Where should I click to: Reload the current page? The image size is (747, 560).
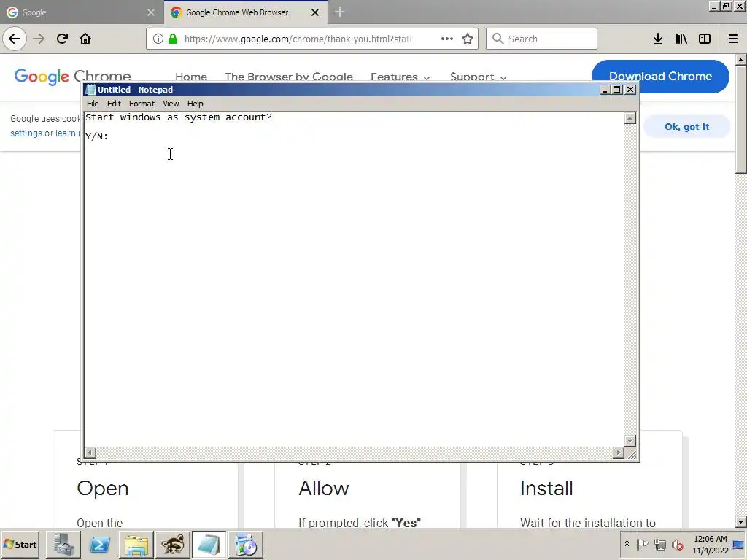coord(62,39)
